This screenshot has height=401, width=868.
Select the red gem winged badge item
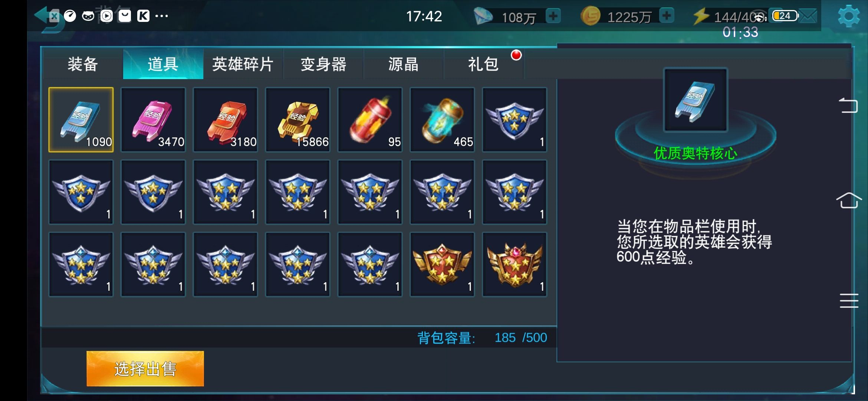tap(514, 264)
